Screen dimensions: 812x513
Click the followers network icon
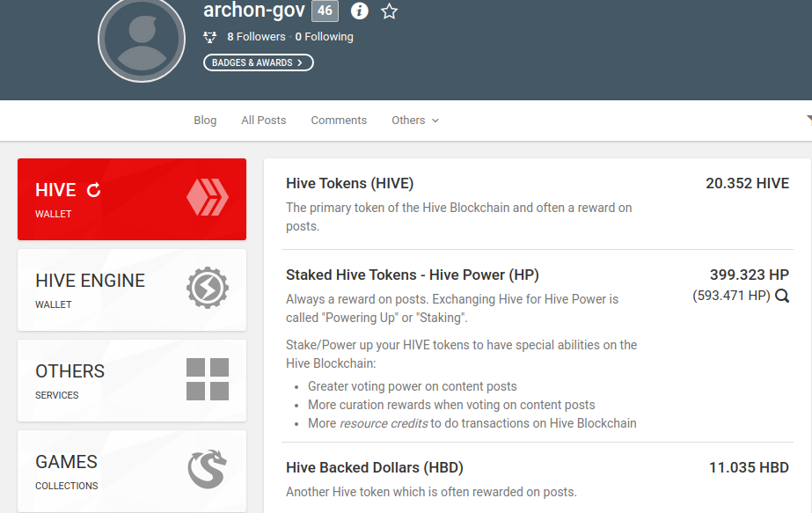pos(209,37)
